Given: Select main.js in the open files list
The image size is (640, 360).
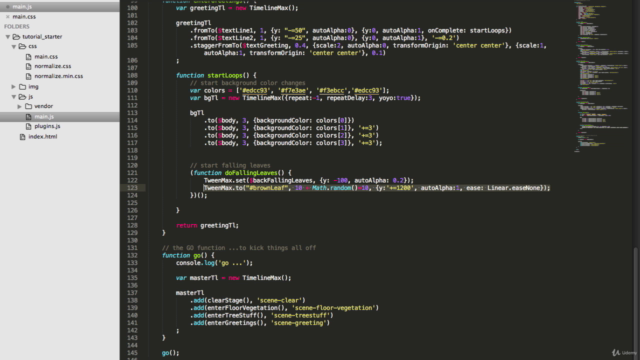Looking at the screenshot, I should pos(22,7).
